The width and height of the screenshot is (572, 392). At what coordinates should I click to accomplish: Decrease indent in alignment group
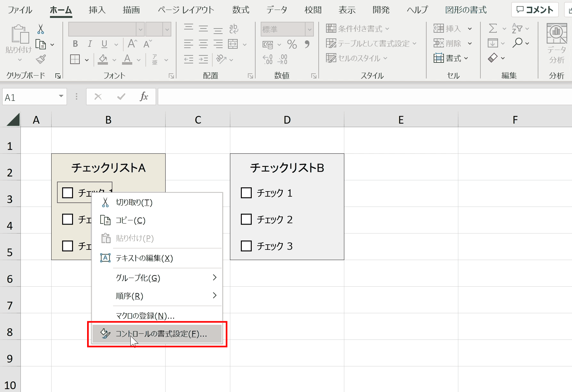tap(189, 59)
